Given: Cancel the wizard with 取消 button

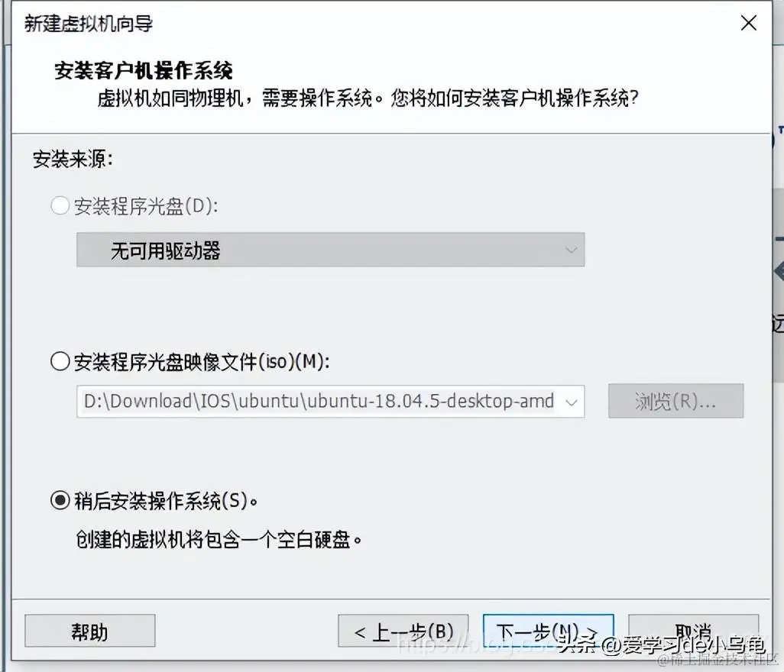Looking at the screenshot, I should (x=694, y=631).
